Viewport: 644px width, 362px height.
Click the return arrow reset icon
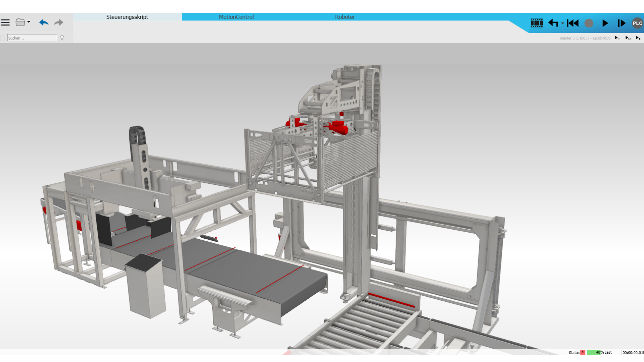(553, 23)
